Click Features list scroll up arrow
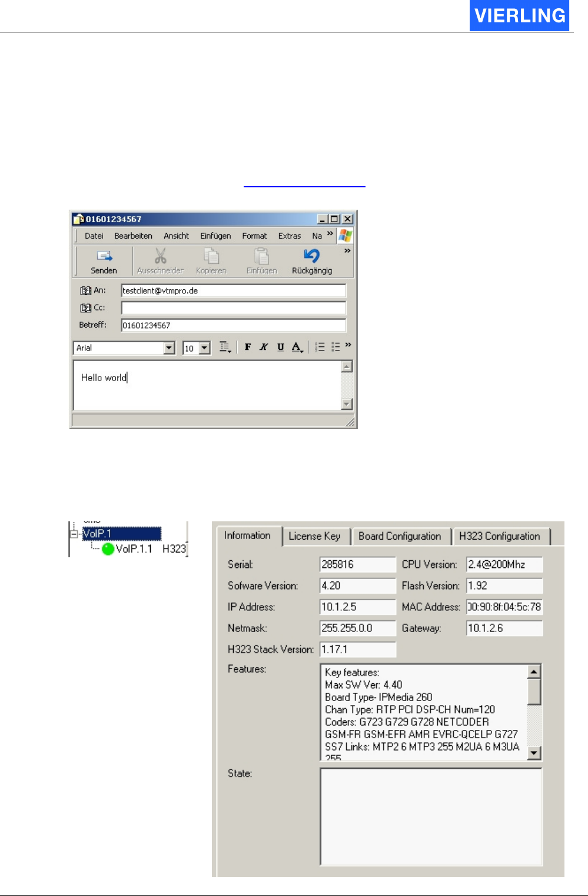This screenshot has height=896, width=588. [x=534, y=672]
